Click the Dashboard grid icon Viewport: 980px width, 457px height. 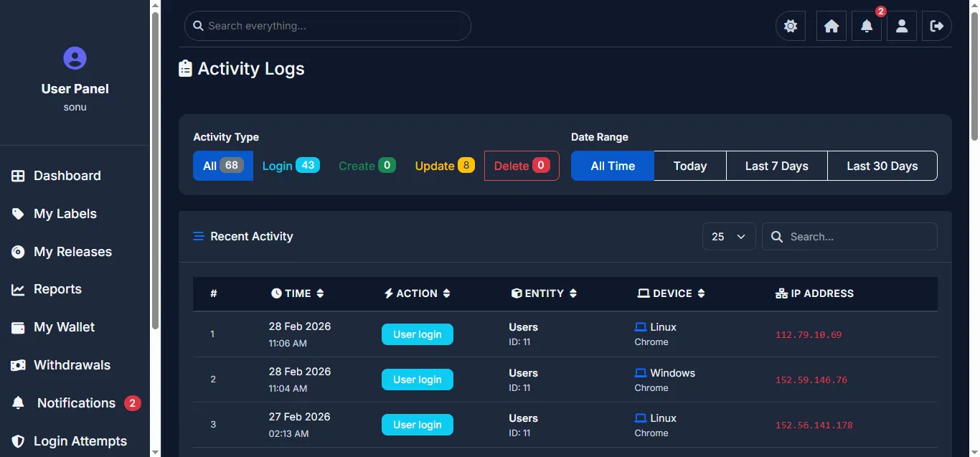click(18, 176)
